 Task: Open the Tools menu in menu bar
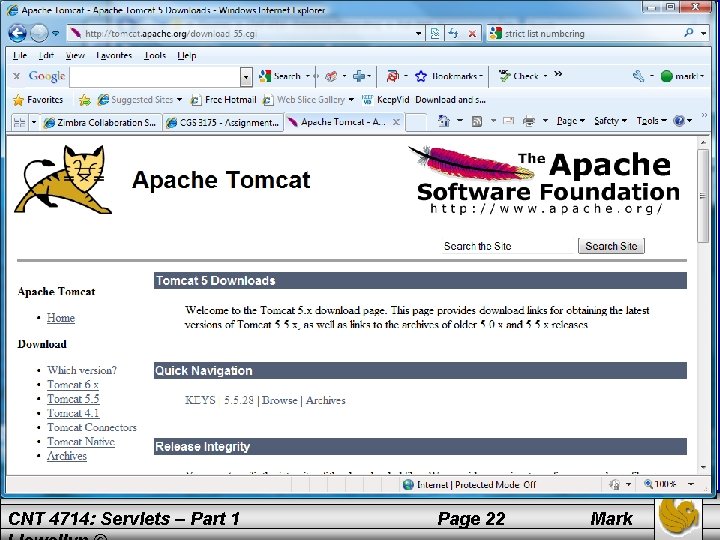pos(155,56)
